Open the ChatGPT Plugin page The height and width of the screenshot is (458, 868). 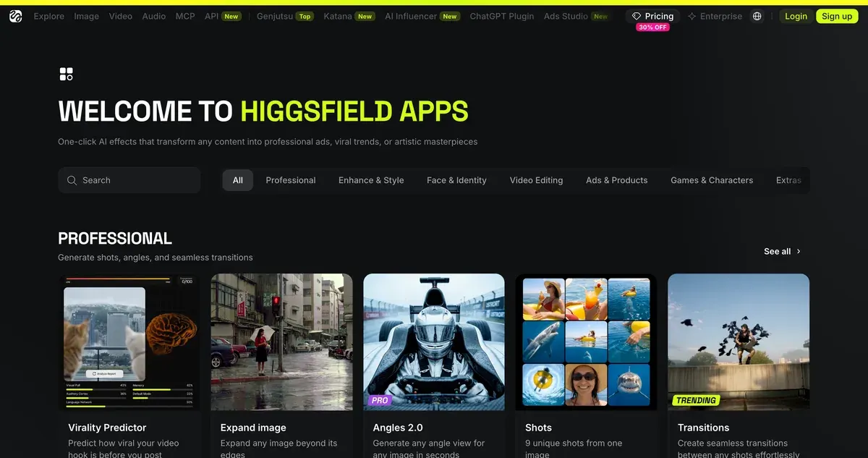502,16
